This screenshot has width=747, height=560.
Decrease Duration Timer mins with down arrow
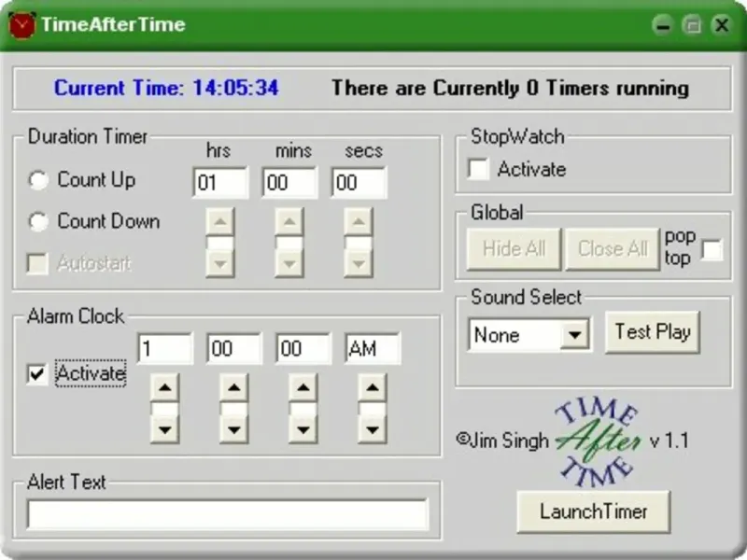[289, 263]
